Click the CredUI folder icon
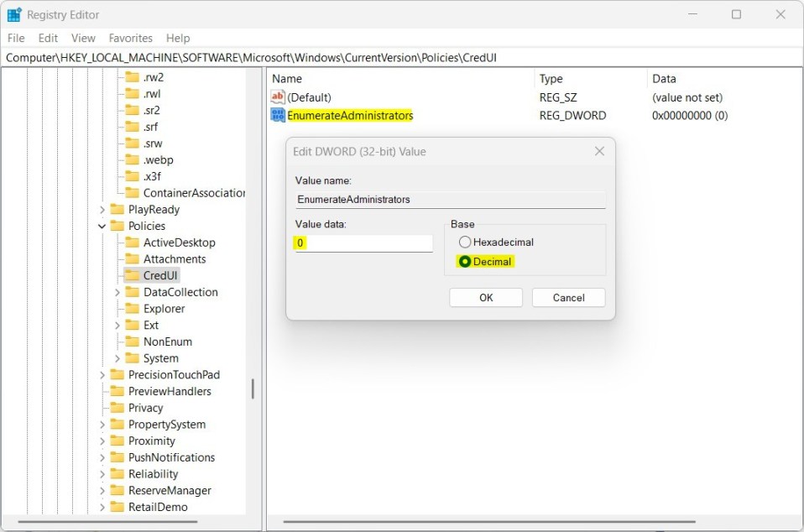The width and height of the screenshot is (804, 532). pyautogui.click(x=133, y=275)
